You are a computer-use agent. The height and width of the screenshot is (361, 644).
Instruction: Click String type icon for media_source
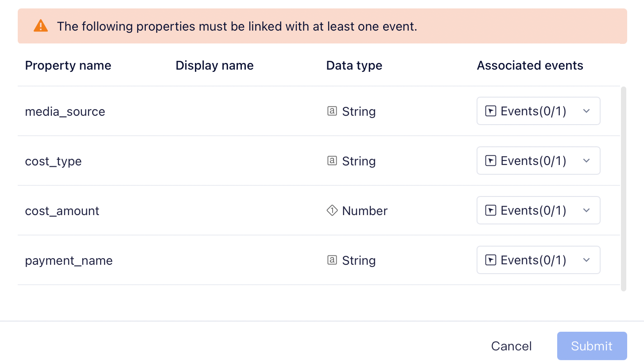[332, 111]
